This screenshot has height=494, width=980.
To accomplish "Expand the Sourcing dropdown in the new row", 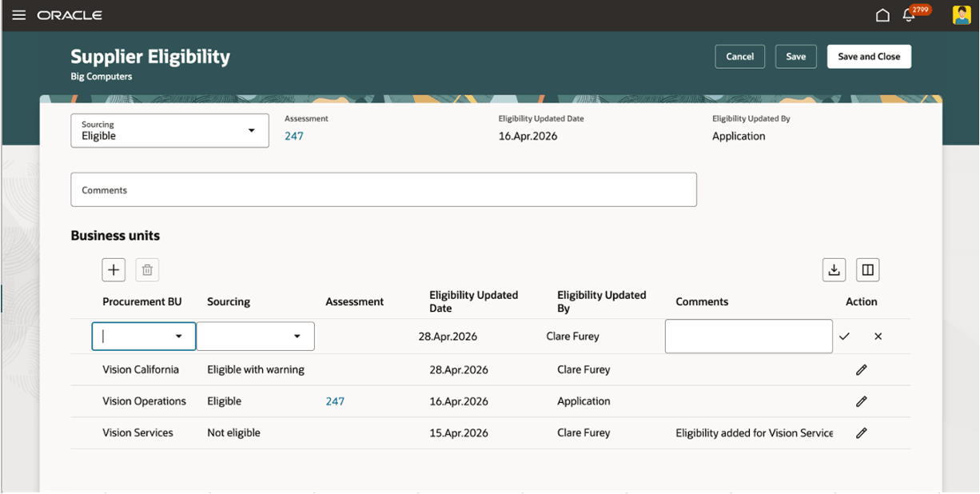I will pyautogui.click(x=297, y=337).
